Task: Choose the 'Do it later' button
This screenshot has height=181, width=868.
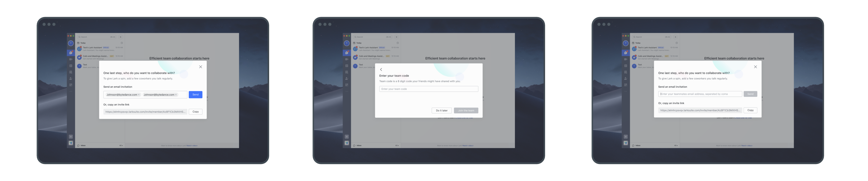Action: click(x=442, y=110)
